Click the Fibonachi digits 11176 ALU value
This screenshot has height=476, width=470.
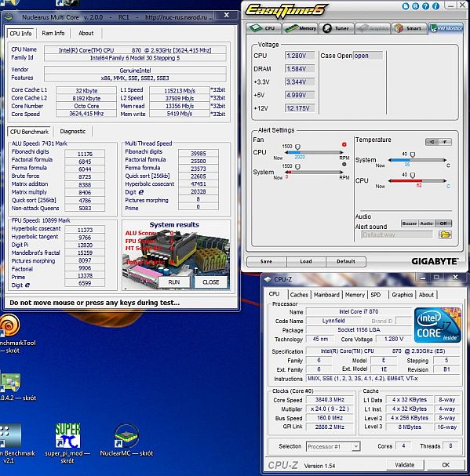pos(85,154)
